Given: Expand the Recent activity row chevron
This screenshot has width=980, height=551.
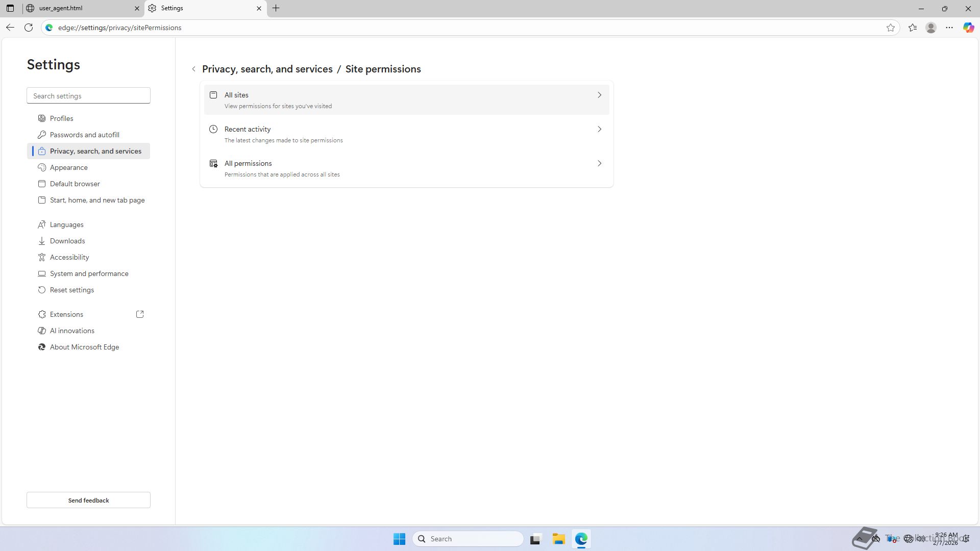Looking at the screenshot, I should pyautogui.click(x=599, y=129).
